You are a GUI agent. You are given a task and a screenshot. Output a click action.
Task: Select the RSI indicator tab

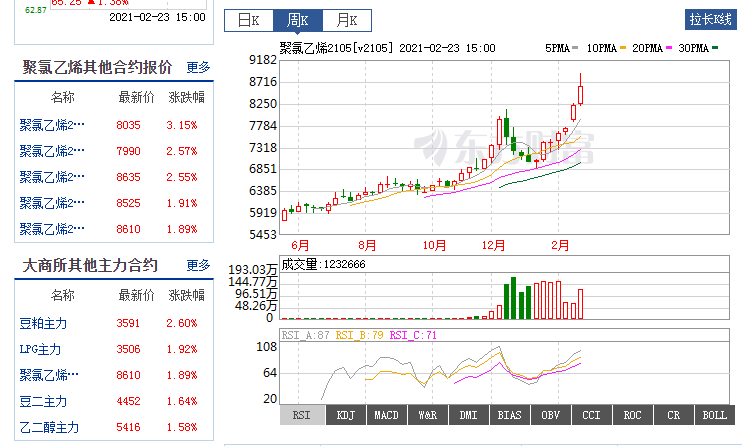tap(302, 415)
